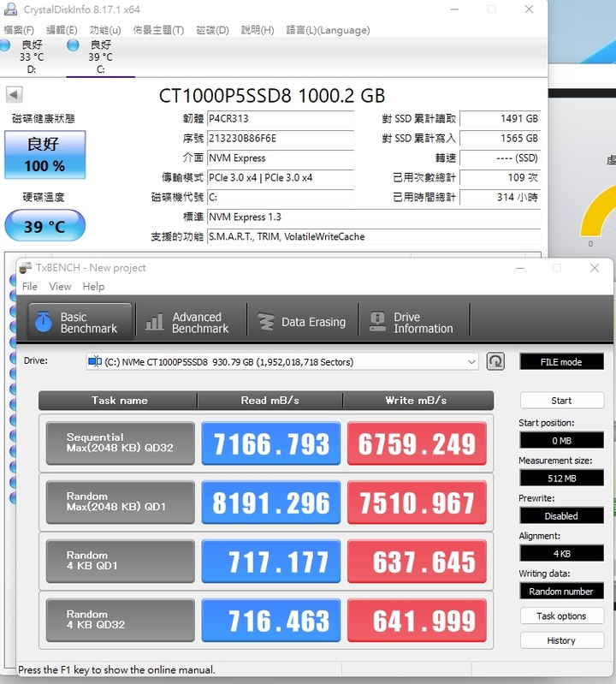
Task: Select the C: drive status circle
Action: (73, 45)
